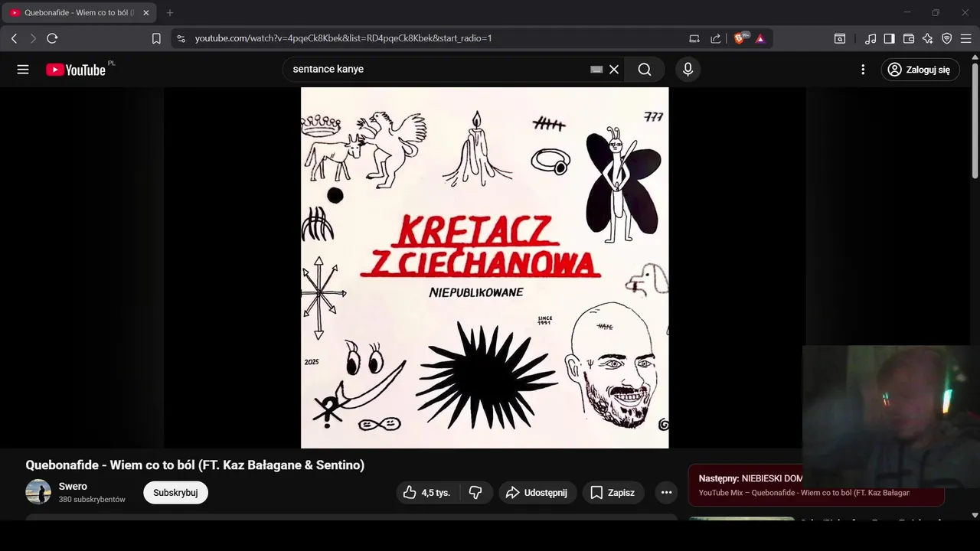Start voice search with the microphone

click(688, 70)
